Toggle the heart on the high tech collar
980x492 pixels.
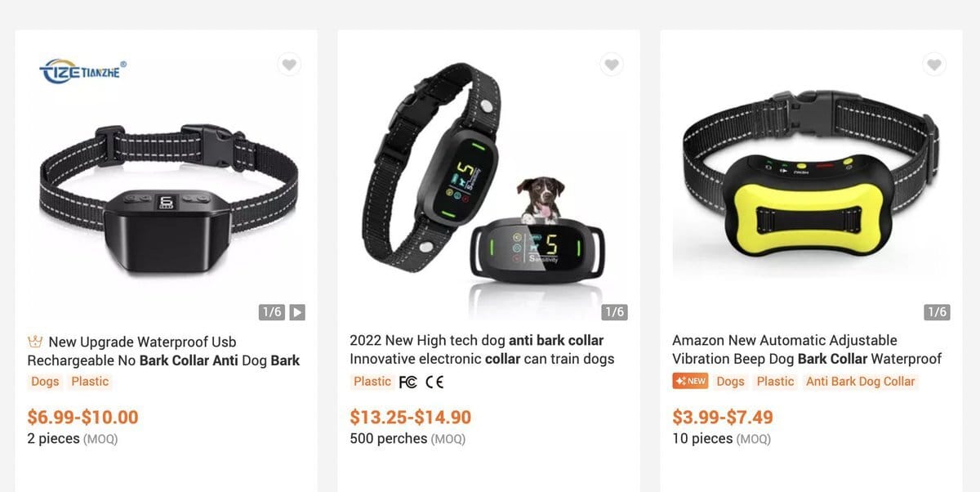(x=612, y=65)
